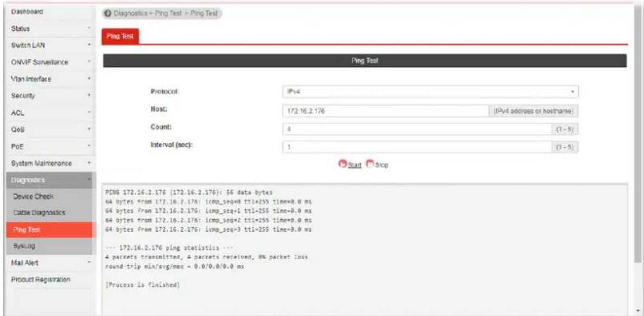
Task: Click the '4 packets transmitted' line
Action: pos(206,257)
